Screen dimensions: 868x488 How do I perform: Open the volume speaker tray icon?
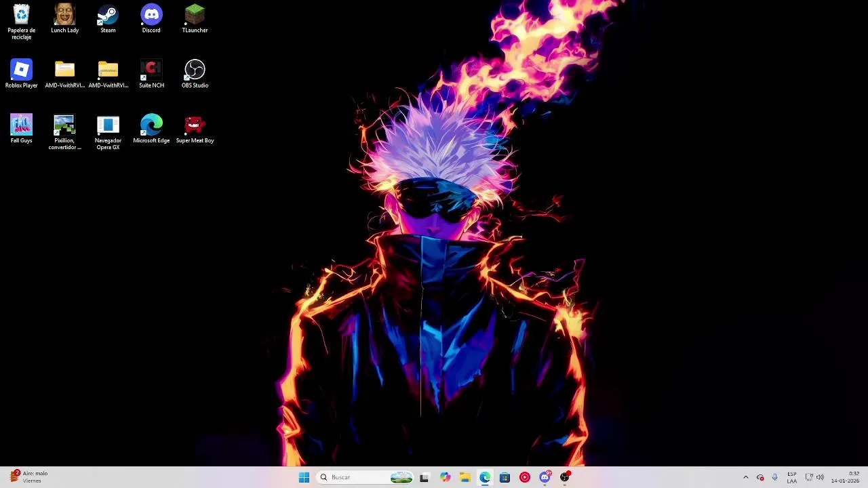click(820, 477)
